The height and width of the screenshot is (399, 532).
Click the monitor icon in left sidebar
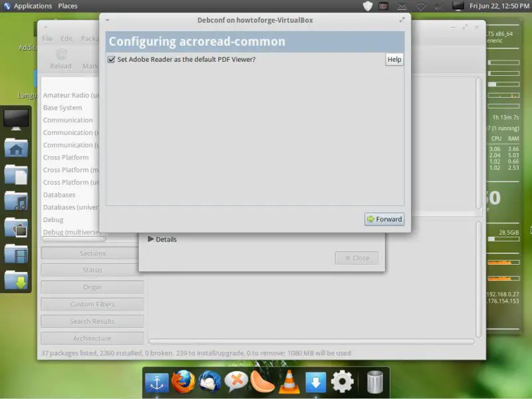[x=16, y=120]
